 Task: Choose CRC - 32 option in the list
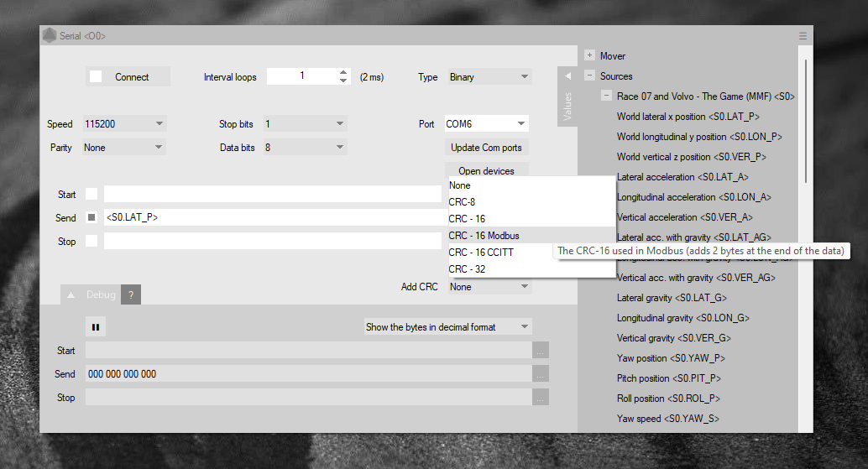[x=467, y=269]
